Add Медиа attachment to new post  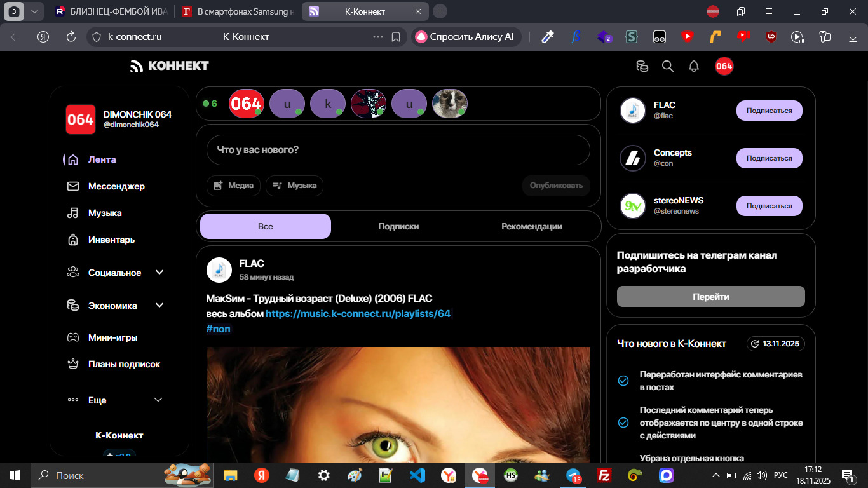click(233, 186)
